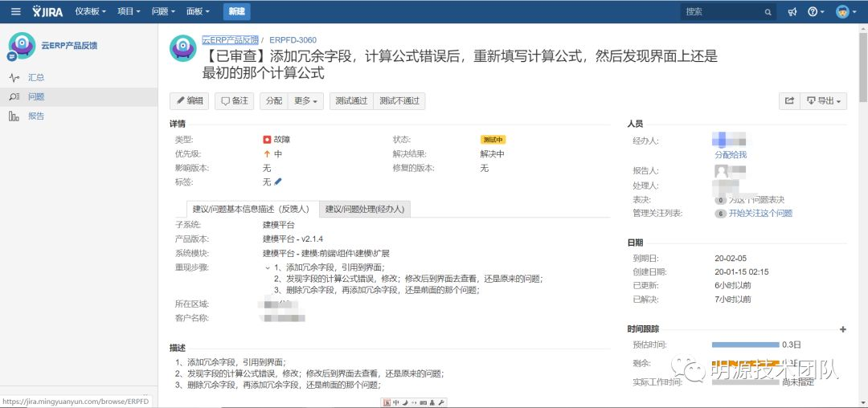Click the 新建 create button
This screenshot has width=868, height=408.
click(236, 11)
